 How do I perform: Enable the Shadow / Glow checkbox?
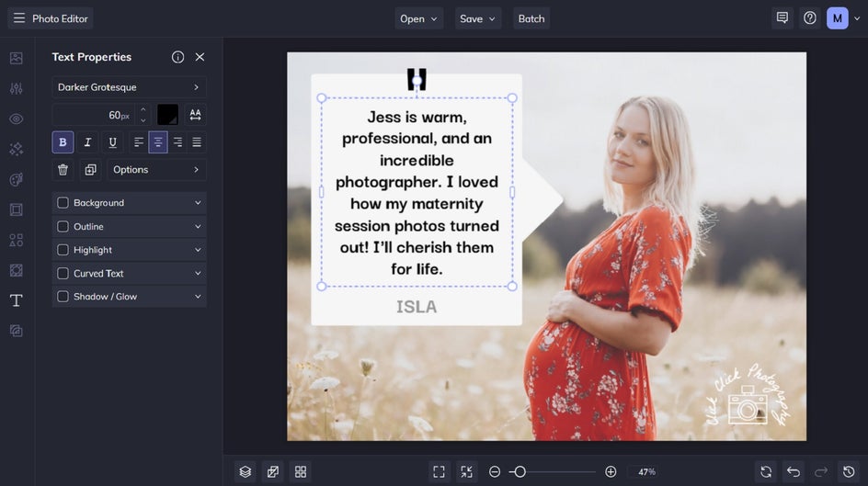(x=63, y=297)
